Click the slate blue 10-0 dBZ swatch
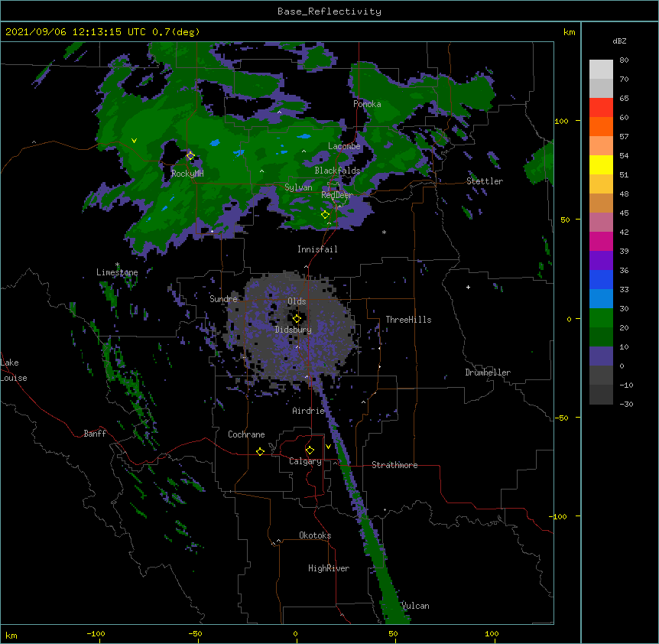659x644 pixels. click(601, 356)
